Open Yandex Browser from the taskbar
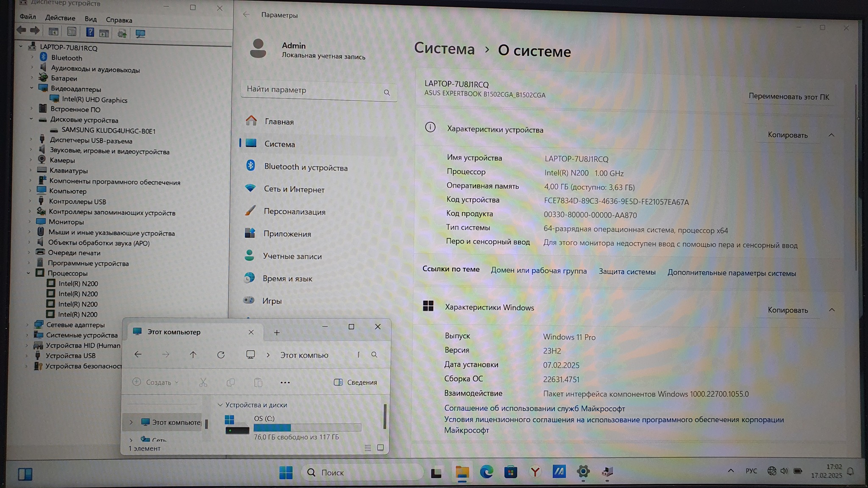 pos(535,472)
